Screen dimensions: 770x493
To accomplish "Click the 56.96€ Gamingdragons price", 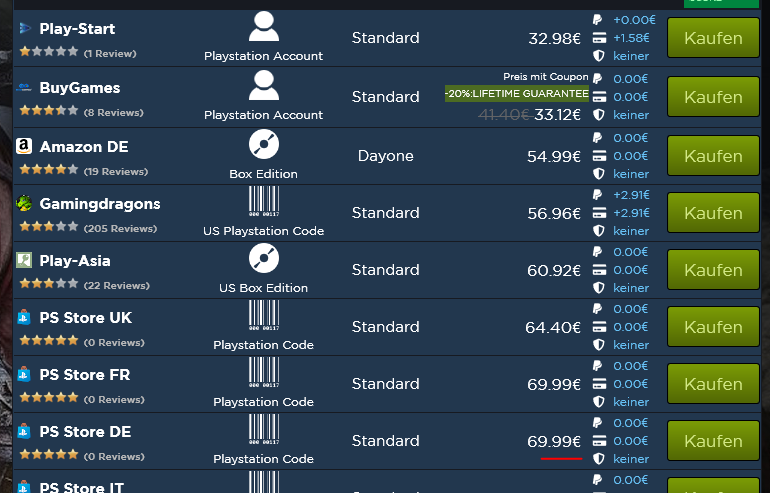I will coord(554,213).
